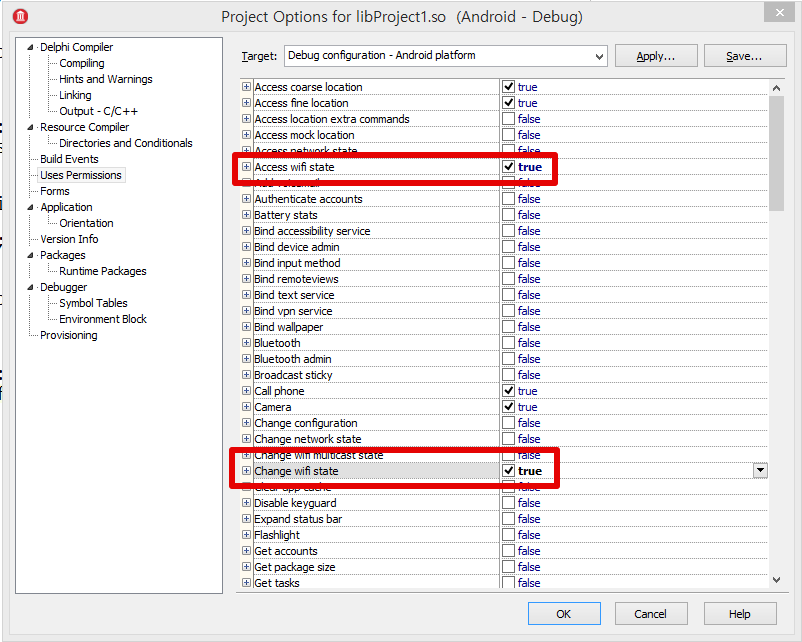Click the Save... button

click(x=744, y=56)
